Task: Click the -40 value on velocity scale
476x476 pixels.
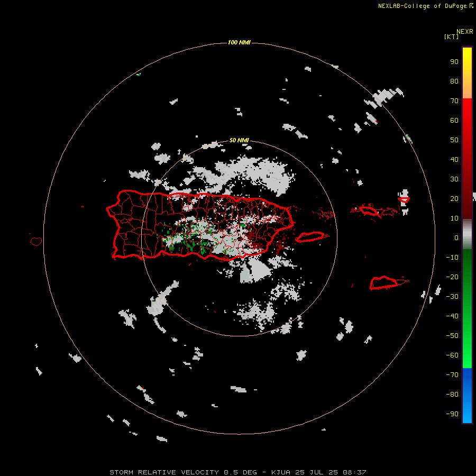Action: pos(452,316)
